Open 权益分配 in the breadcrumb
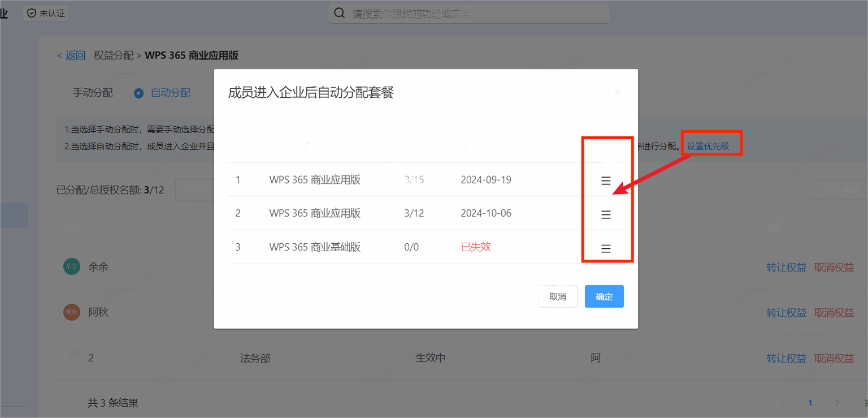Viewport: 868px width, 418px height. pyautogui.click(x=114, y=55)
